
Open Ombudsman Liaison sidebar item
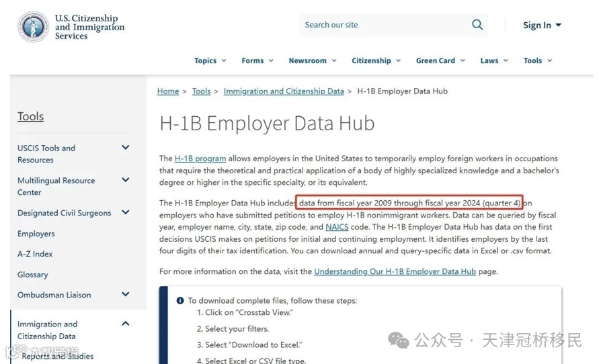[x=54, y=295]
